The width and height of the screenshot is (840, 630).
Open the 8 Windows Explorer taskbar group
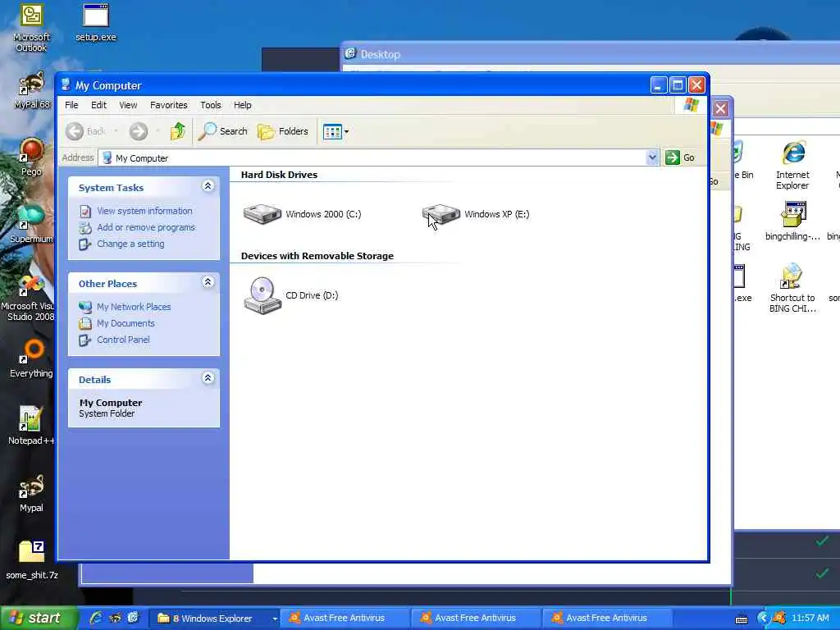tap(216, 619)
